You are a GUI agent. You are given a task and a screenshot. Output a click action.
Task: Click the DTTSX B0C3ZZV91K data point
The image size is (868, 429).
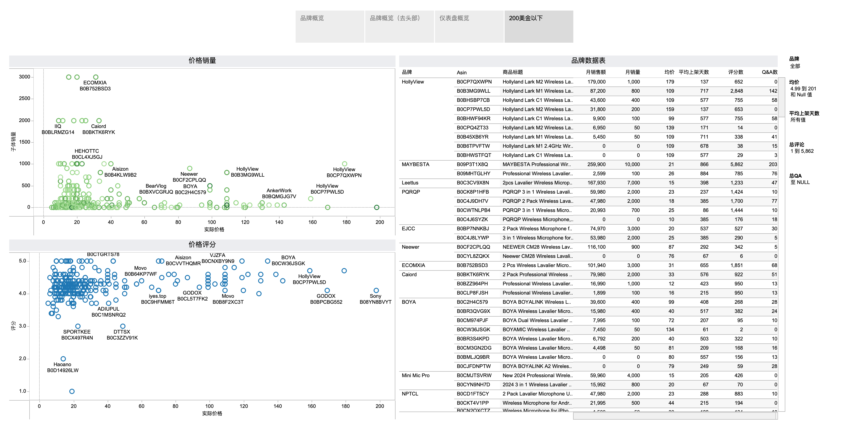click(123, 326)
